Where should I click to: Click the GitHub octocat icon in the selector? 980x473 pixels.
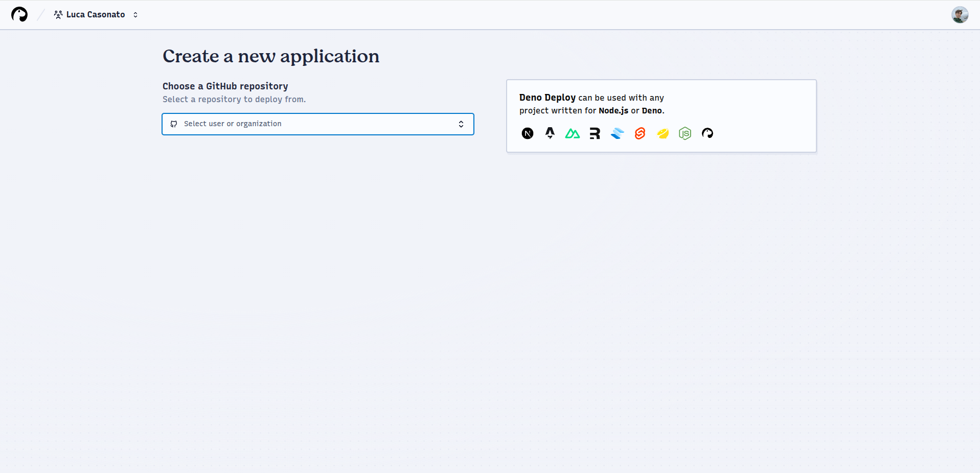(x=174, y=124)
